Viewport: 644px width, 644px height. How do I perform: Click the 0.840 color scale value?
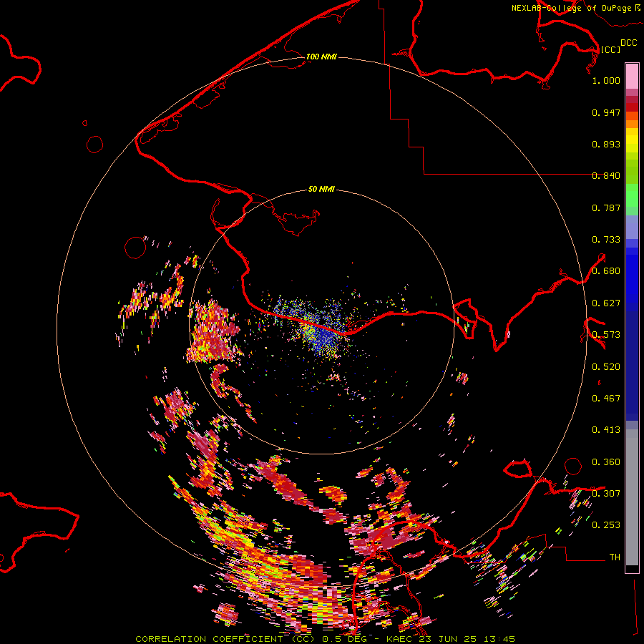click(x=606, y=176)
